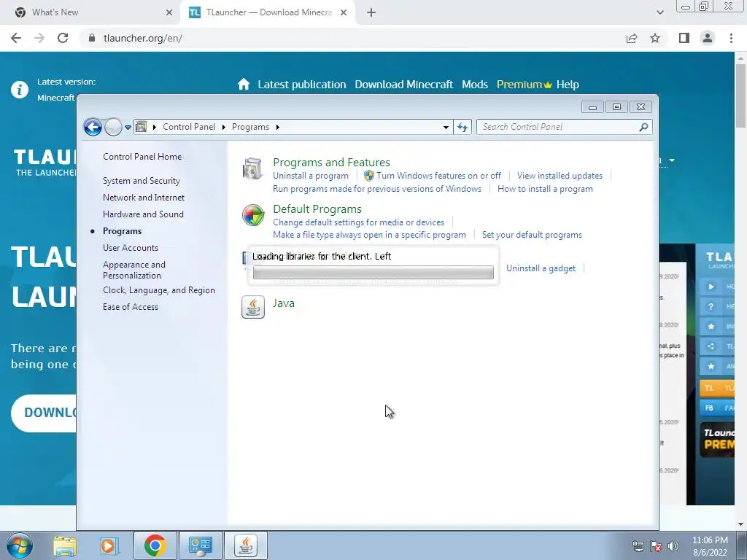
Task: Expand address bar history dropdown arrow
Action: pos(446,127)
